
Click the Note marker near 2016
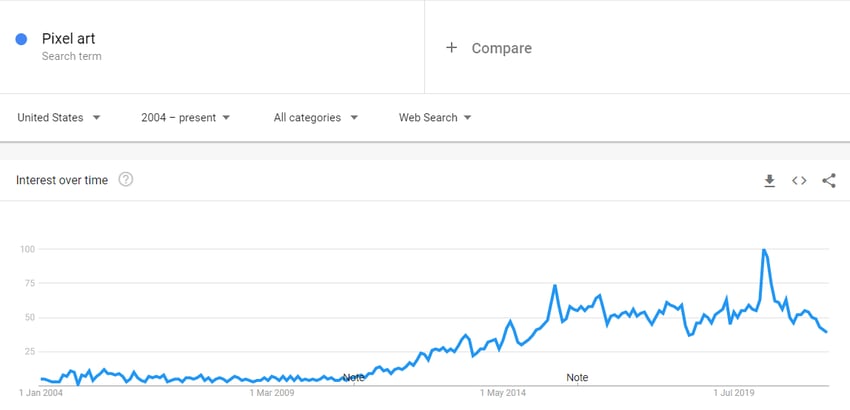(x=577, y=377)
